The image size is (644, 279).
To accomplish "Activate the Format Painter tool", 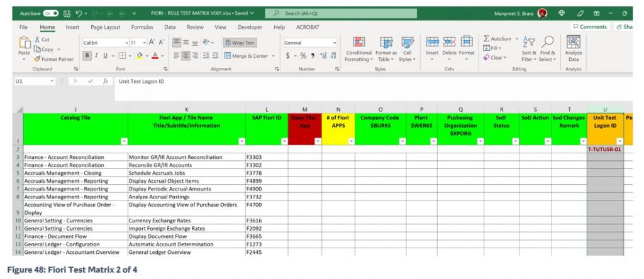I will pyautogui.click(x=54, y=59).
